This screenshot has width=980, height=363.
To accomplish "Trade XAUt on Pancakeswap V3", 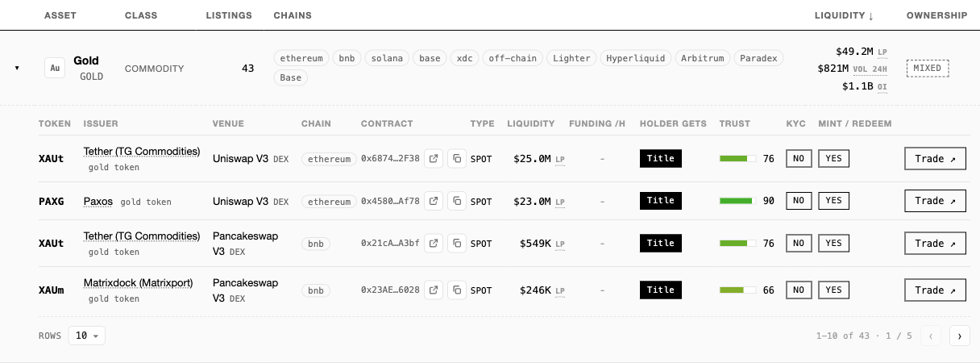I will click(x=935, y=244).
